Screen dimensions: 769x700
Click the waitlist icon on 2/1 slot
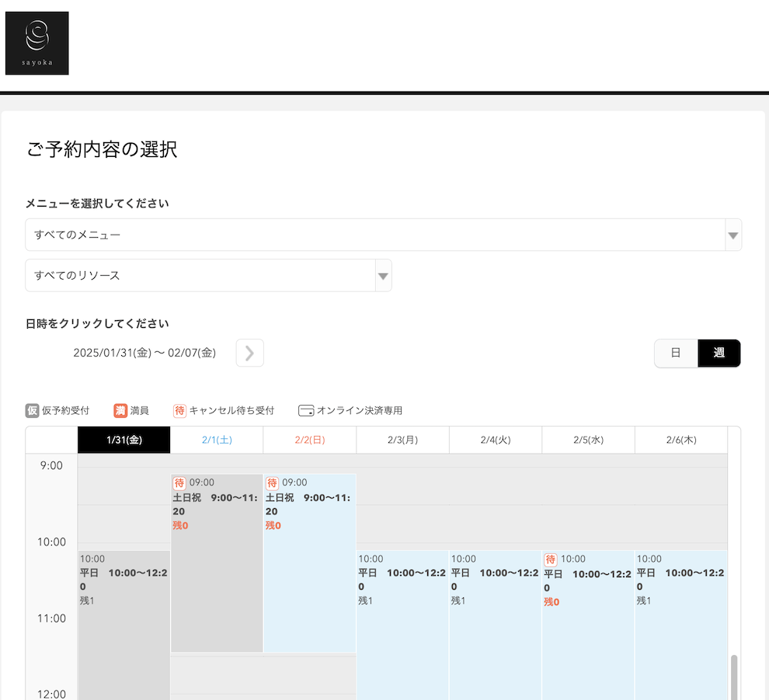179,482
